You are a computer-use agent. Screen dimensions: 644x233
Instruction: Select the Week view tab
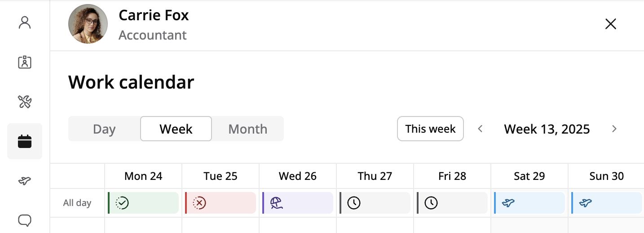[176, 129]
